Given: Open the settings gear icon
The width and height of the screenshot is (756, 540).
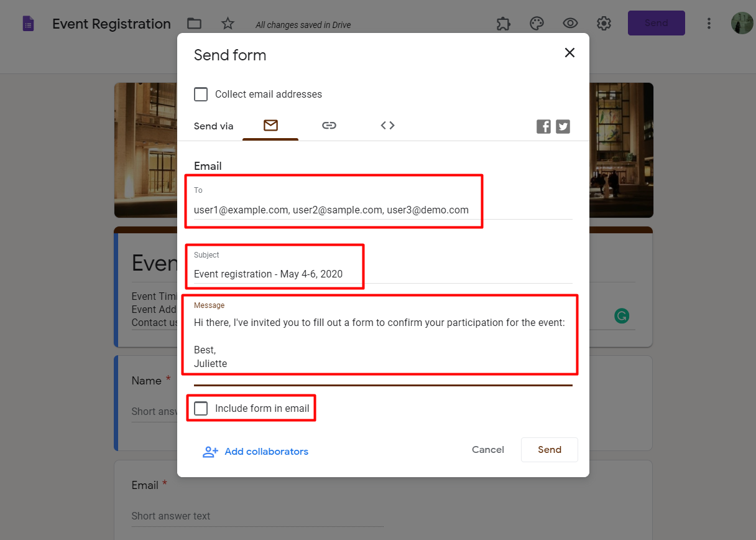Looking at the screenshot, I should pos(604,24).
